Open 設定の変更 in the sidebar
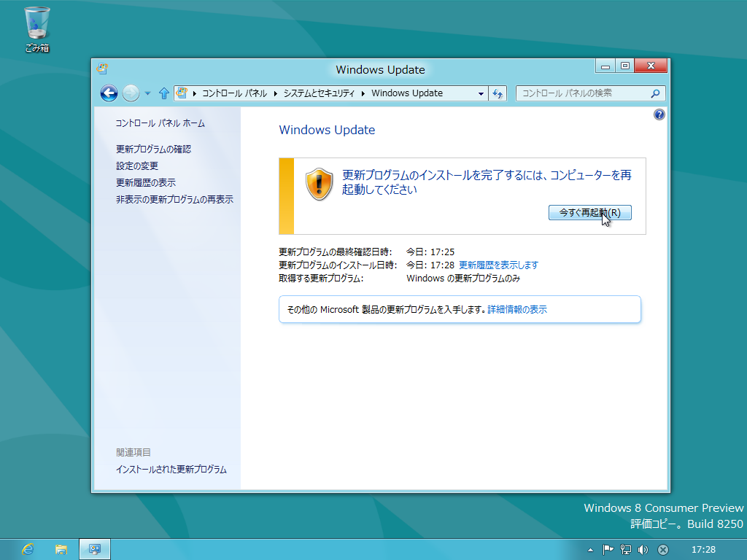Viewport: 747px width, 560px height. (137, 166)
